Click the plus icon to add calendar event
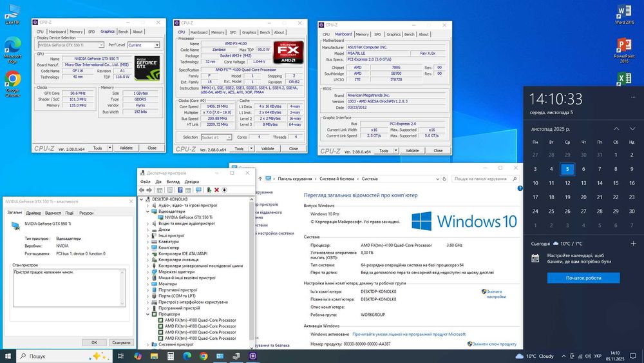Viewport: 644px width, 363px height. click(x=633, y=243)
